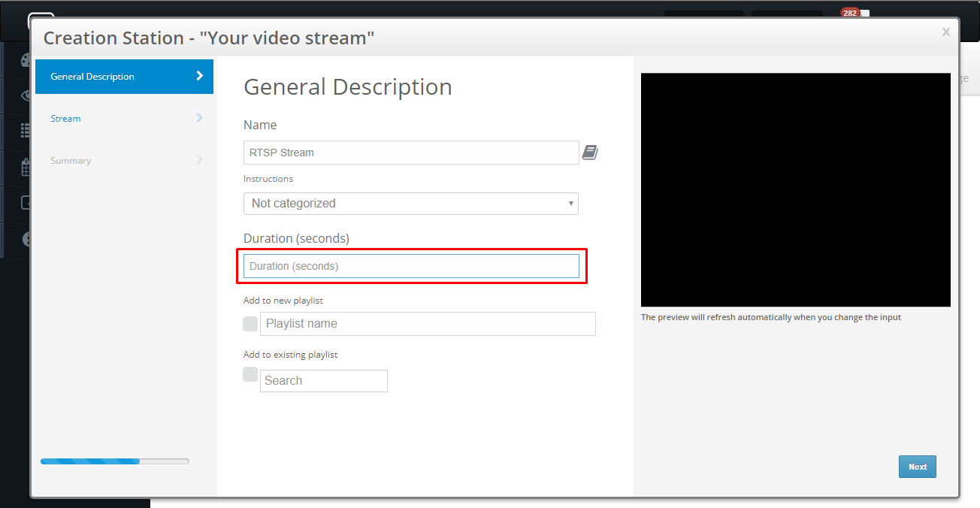Close the Creation Station dialog
This screenshot has width=980, height=508.
click(x=945, y=32)
